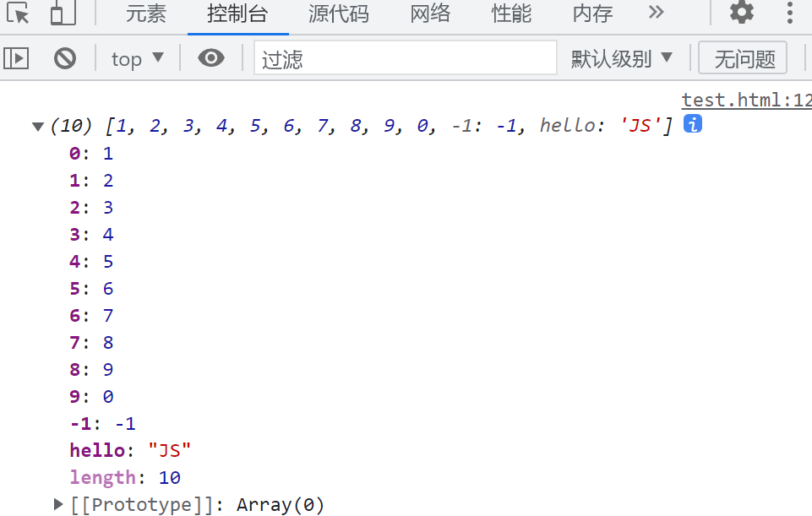Viewport: 812px width, 516px height.
Task: Select the array row 5: 6
Action: coord(91,288)
